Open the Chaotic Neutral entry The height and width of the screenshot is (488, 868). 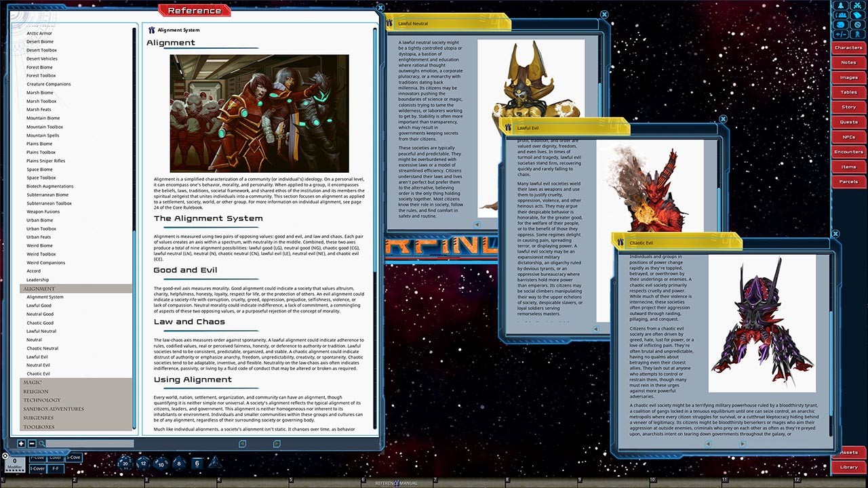(43, 348)
